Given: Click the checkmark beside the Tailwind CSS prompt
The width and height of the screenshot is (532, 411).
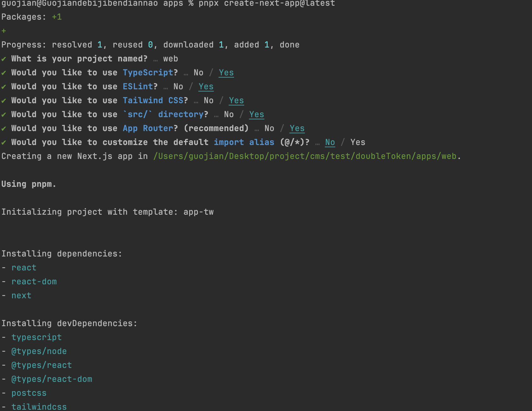Looking at the screenshot, I should pos(4,101).
